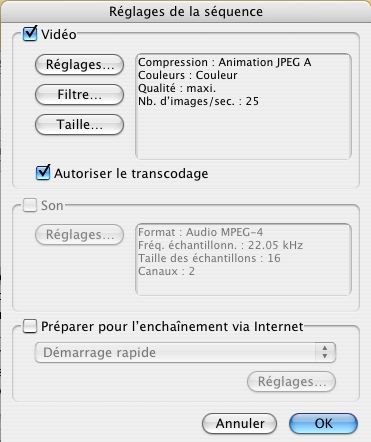
Task: Confirm settings with OK button
Action: pos(323,424)
